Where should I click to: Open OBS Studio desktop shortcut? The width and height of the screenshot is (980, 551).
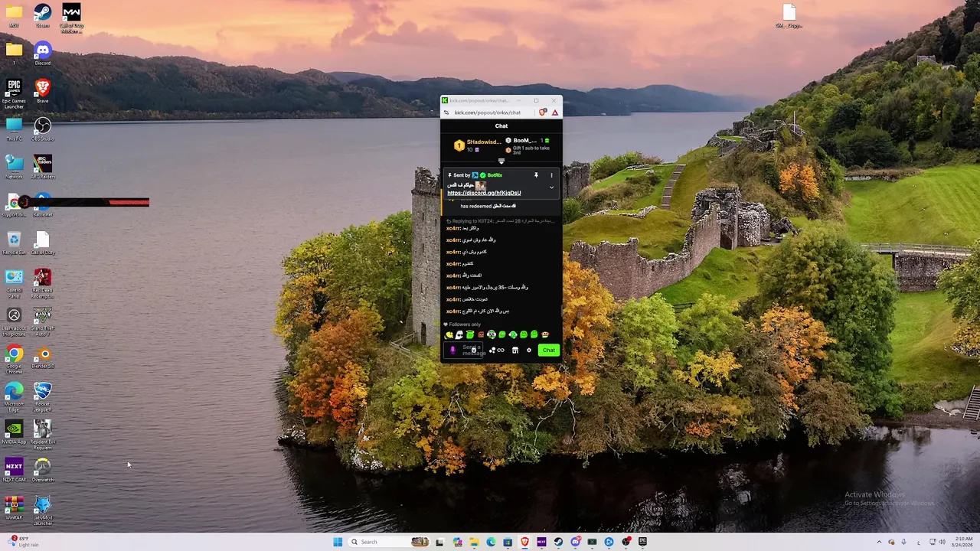point(43,129)
